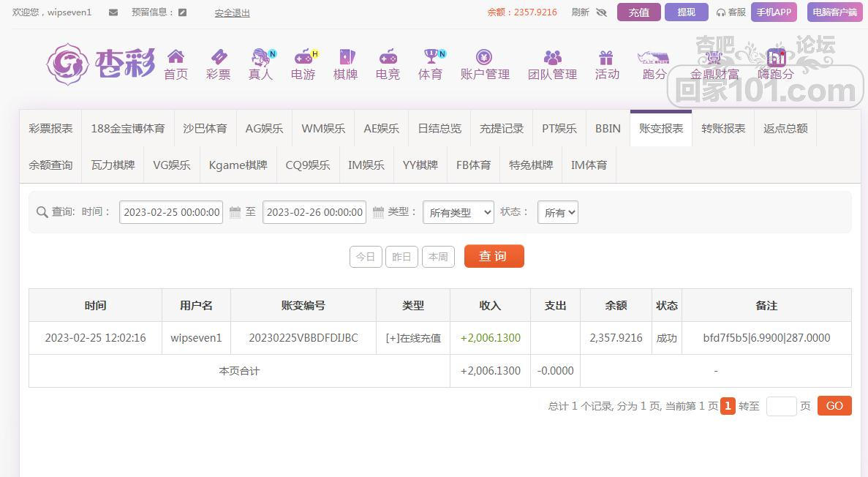This screenshot has width=868, height=477.
Task: Open the 金鼎财富 icon
Action: tap(714, 57)
